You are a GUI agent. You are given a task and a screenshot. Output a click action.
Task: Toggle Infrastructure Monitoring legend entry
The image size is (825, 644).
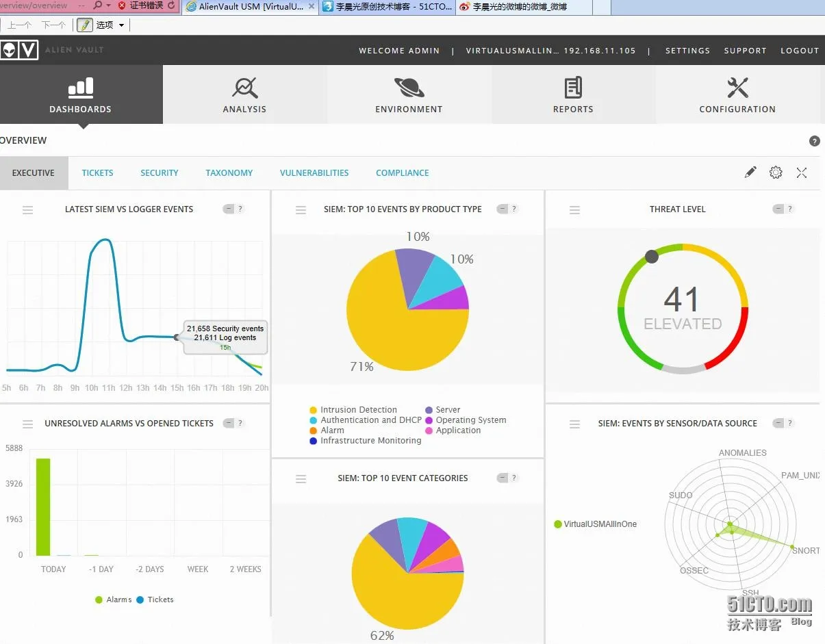(366, 441)
